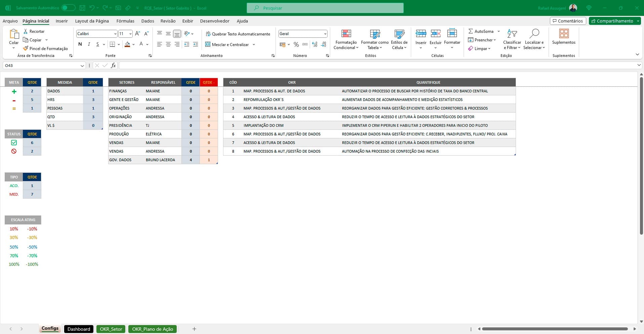
Task: Toggle bottom vertical alignment button
Action: 177,34
